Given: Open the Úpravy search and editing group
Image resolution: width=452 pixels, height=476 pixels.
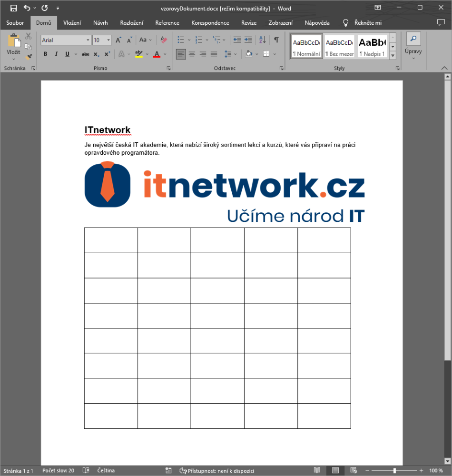Looking at the screenshot, I should coord(413,46).
